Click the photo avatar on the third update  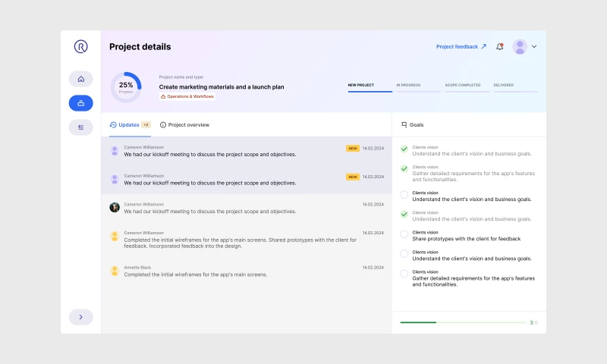115,207
